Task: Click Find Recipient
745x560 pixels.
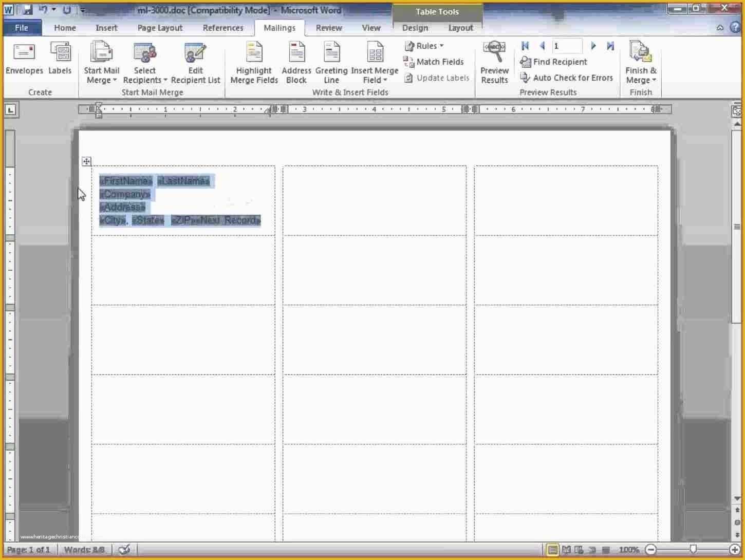Action: 553,62
